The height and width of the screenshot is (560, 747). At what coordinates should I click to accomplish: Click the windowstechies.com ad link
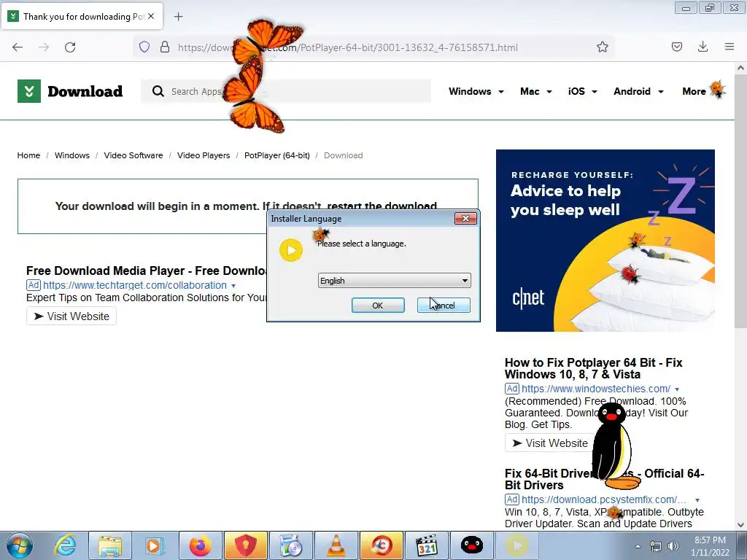[595, 389]
